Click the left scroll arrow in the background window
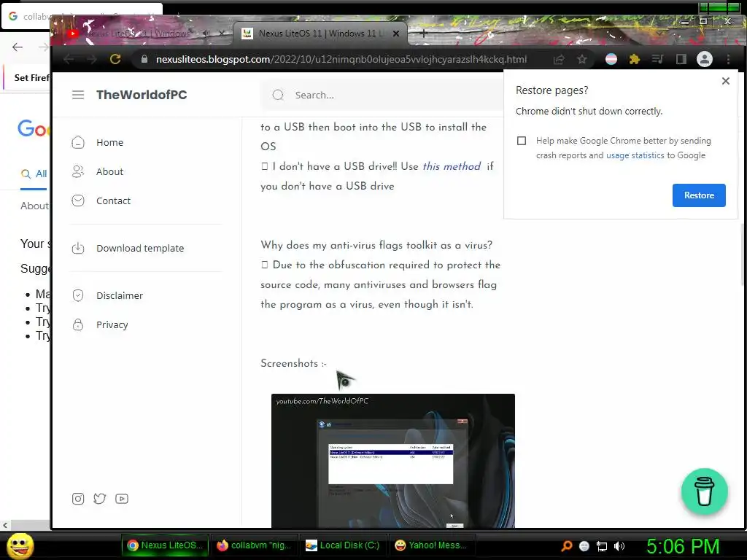Viewport: 747px width, 560px height. coord(5,525)
